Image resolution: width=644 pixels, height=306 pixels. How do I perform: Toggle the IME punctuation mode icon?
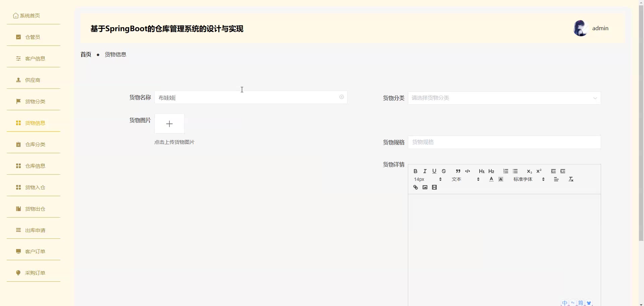(x=573, y=303)
